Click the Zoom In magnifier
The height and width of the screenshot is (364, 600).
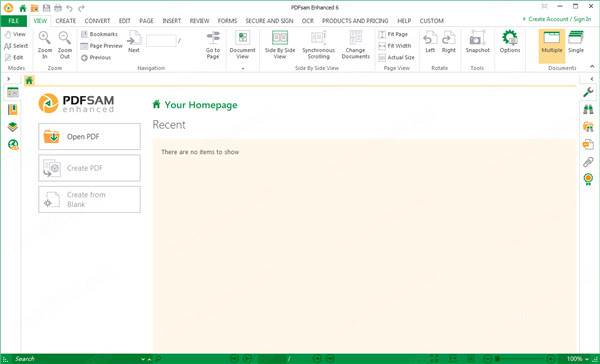pos(45,45)
